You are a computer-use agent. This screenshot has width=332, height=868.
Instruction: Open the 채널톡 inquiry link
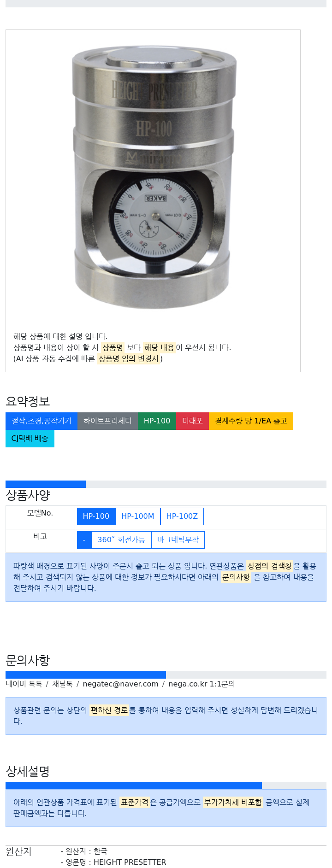click(x=62, y=684)
